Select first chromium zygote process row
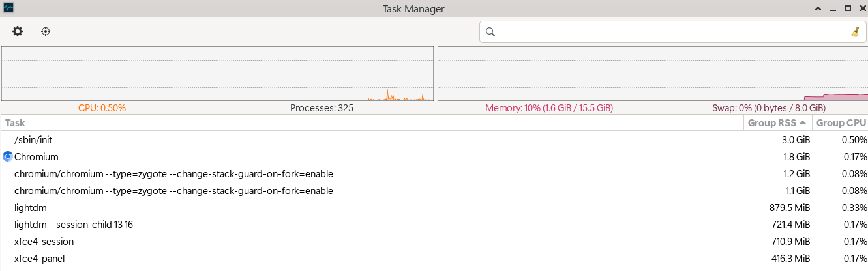 coord(434,174)
